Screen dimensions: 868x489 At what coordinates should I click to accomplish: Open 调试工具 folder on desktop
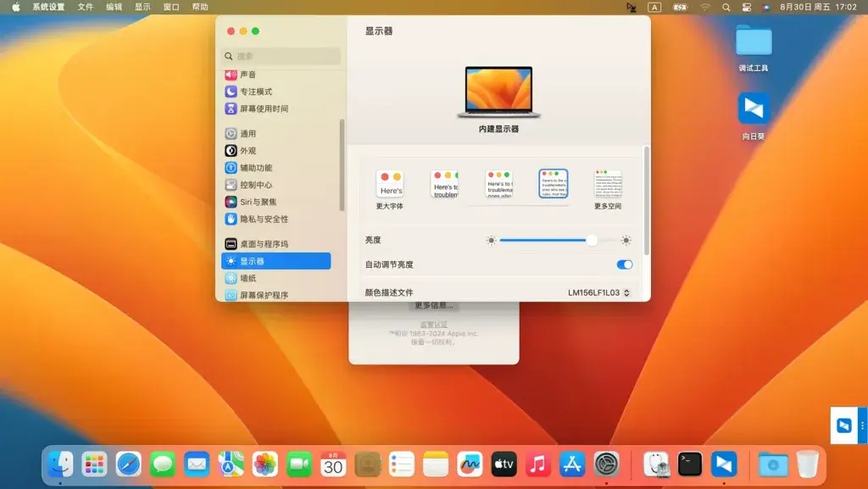[754, 48]
